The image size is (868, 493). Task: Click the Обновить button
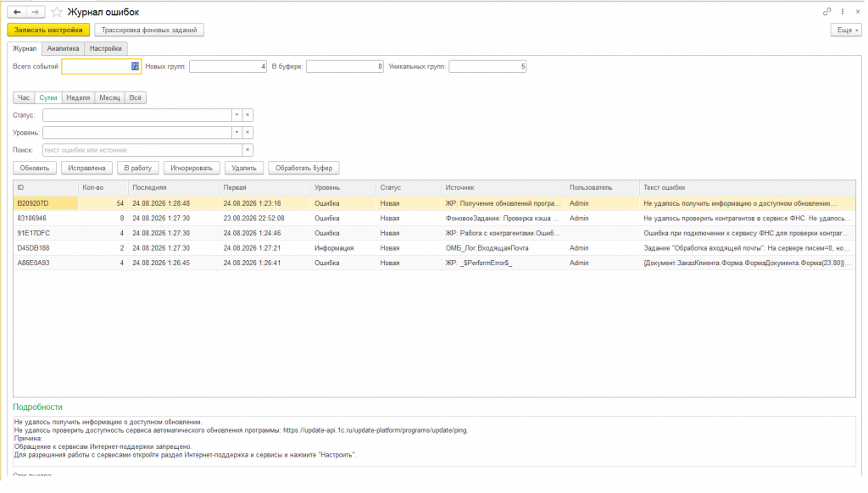tap(34, 169)
